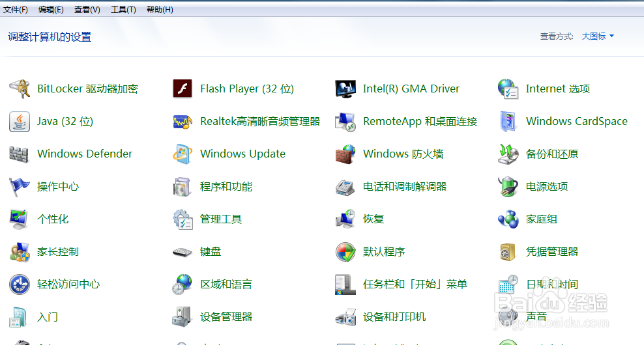The width and height of the screenshot is (644, 345).
Task: Open the 查看(V) menu
Action: click(87, 9)
